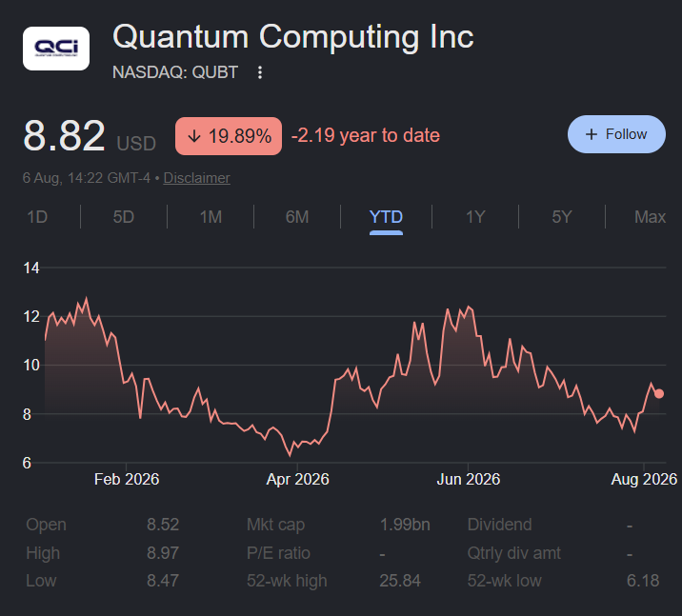Screen dimensions: 682x616
Task: Click the Apr 2026 axis marker
Action: (297, 479)
